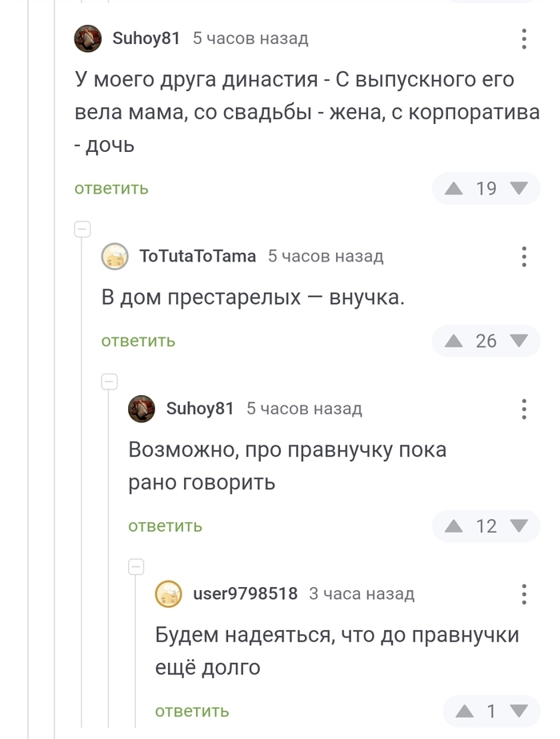Open three-dot menu on ToTutaToTama's comment
This screenshot has width=560, height=739.
coord(524,257)
